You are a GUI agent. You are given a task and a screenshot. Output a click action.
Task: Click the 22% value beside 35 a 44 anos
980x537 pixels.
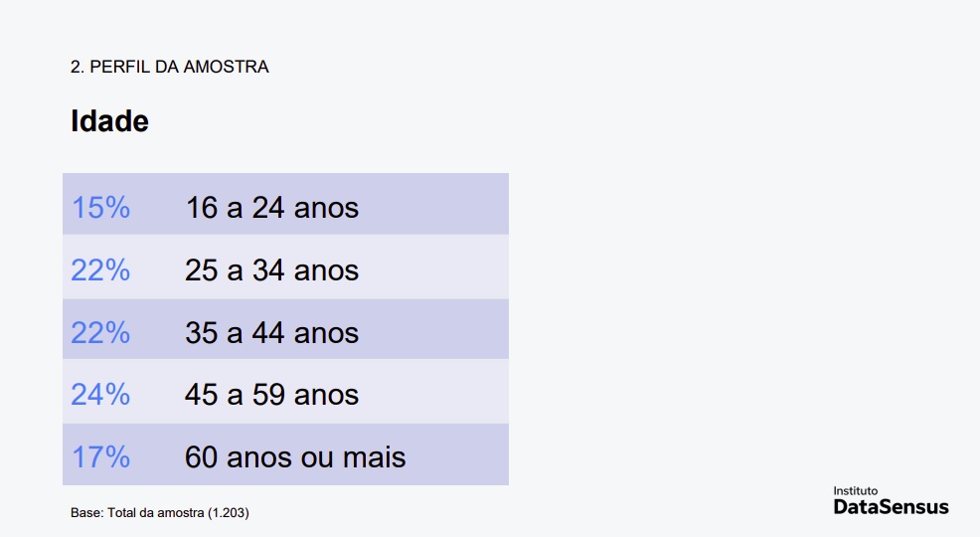point(100,332)
